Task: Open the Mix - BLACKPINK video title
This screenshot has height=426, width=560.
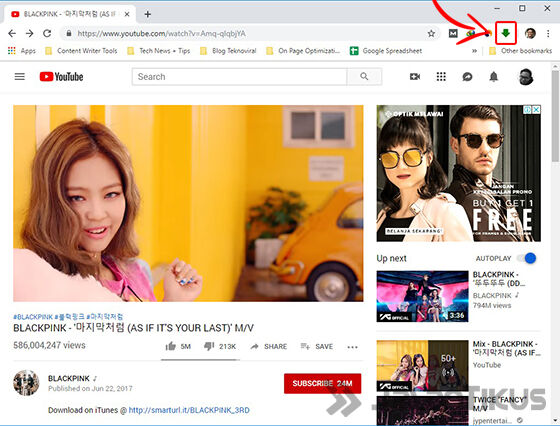Action: point(506,348)
